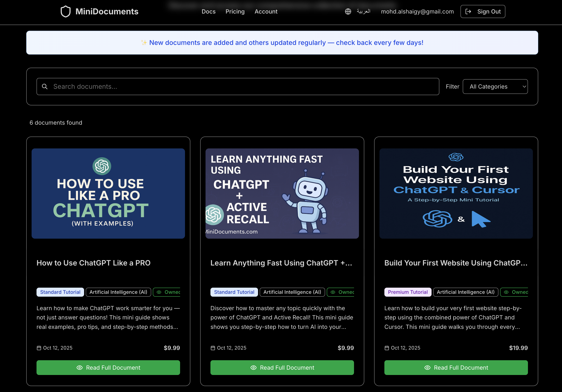Screen dimensions: 562x392
Task: Click the Premium Tutorial tag
Action: (408, 292)
